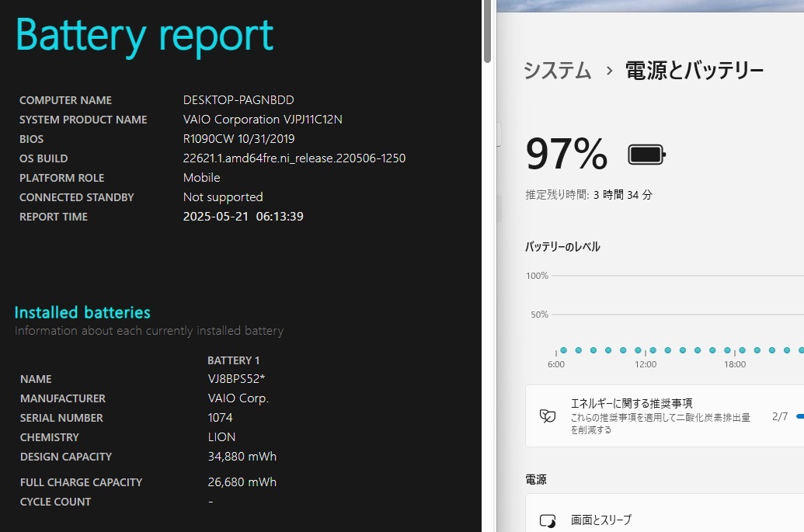The width and height of the screenshot is (804, 532).
Task: Click the 電源とバッテリー page heading
Action: tap(694, 70)
